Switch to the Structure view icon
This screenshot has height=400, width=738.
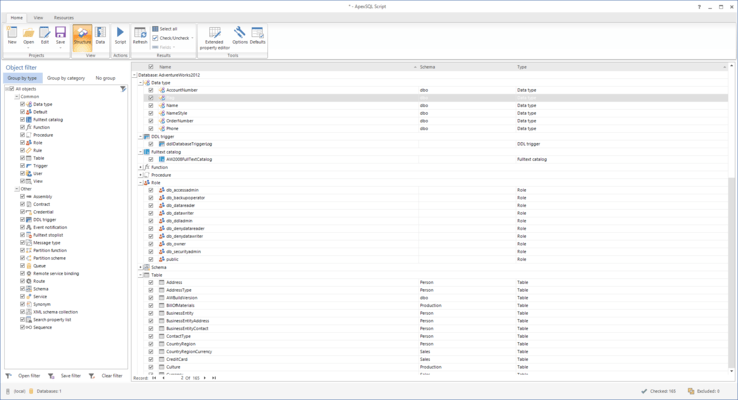coord(82,36)
